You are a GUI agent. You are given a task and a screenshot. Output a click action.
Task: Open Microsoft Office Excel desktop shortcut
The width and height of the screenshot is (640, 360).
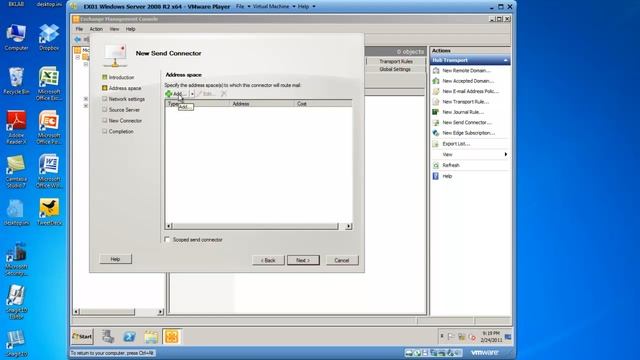coord(49,84)
